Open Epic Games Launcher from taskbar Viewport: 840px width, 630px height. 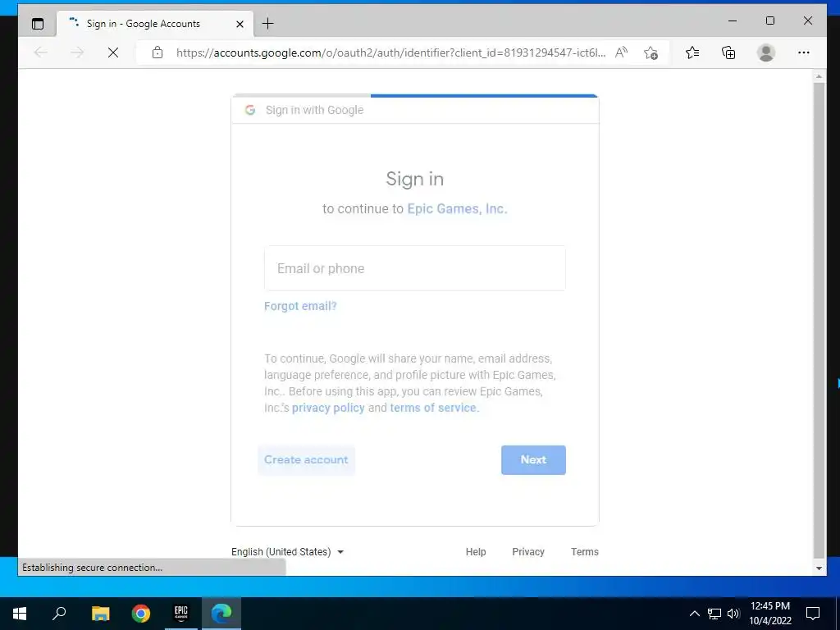[181, 614]
